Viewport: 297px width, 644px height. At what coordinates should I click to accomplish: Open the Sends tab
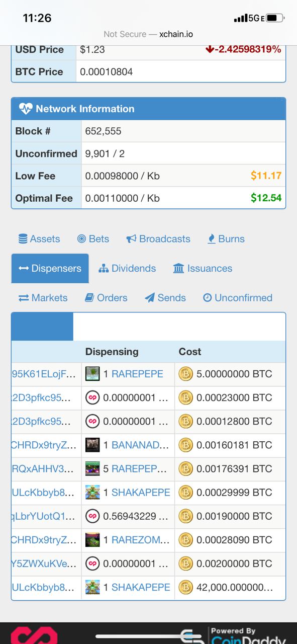tap(165, 298)
